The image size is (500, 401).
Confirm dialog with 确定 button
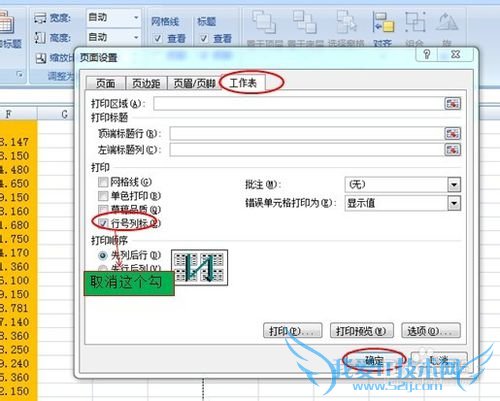pyautogui.click(x=374, y=360)
